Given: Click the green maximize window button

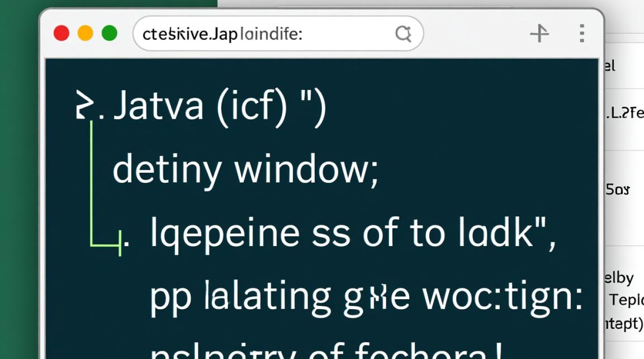Looking at the screenshot, I should (109, 34).
